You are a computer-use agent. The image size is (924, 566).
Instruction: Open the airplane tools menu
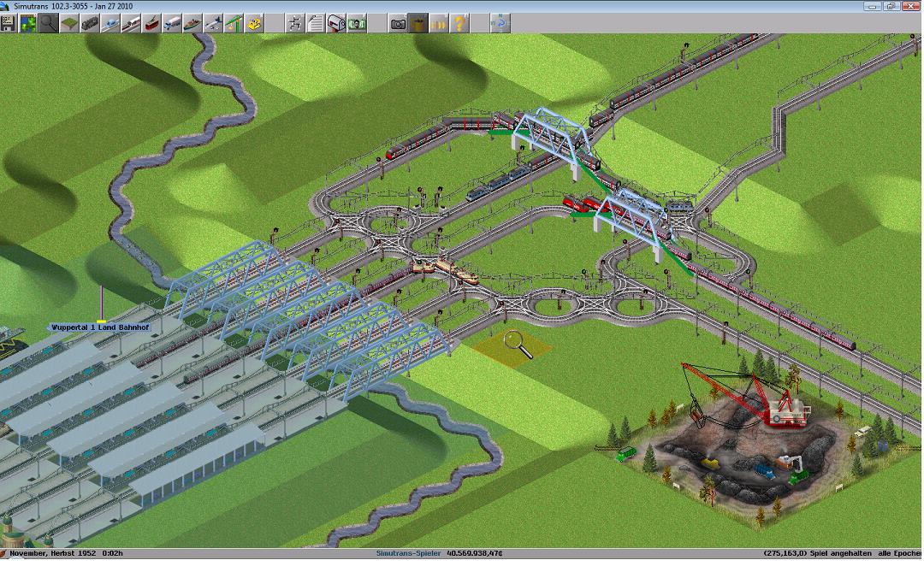(214, 23)
